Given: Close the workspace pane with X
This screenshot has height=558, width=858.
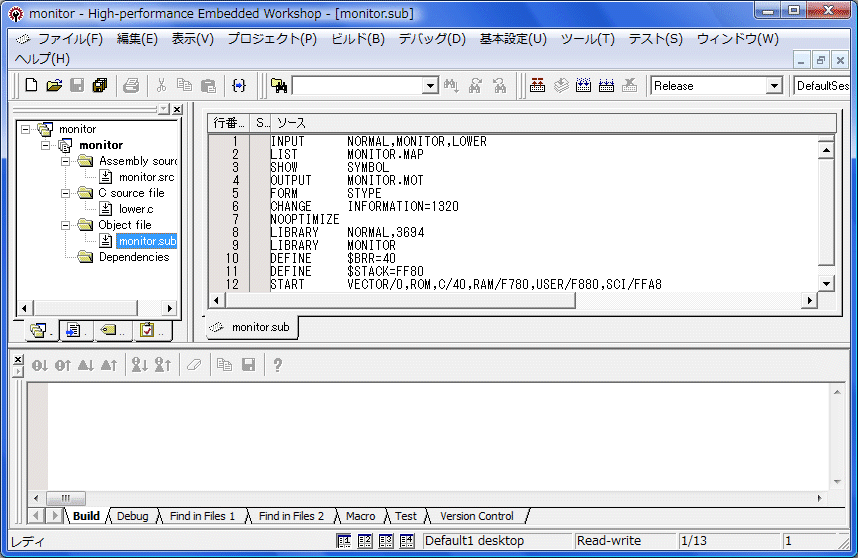Looking at the screenshot, I should (x=177, y=109).
